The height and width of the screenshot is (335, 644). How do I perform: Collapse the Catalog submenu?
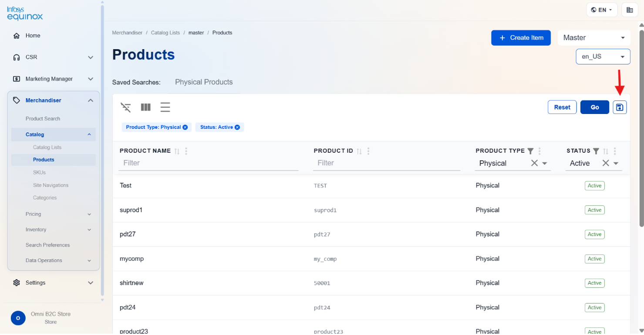pos(89,134)
